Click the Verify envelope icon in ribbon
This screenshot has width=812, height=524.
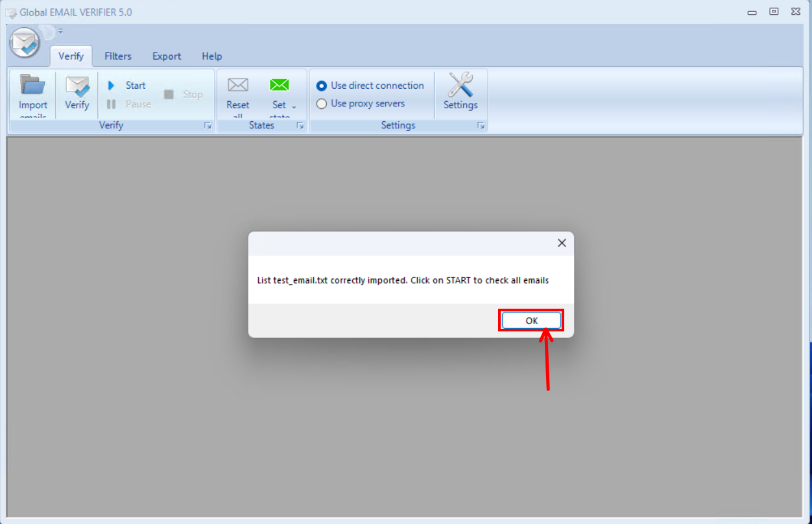tap(77, 87)
